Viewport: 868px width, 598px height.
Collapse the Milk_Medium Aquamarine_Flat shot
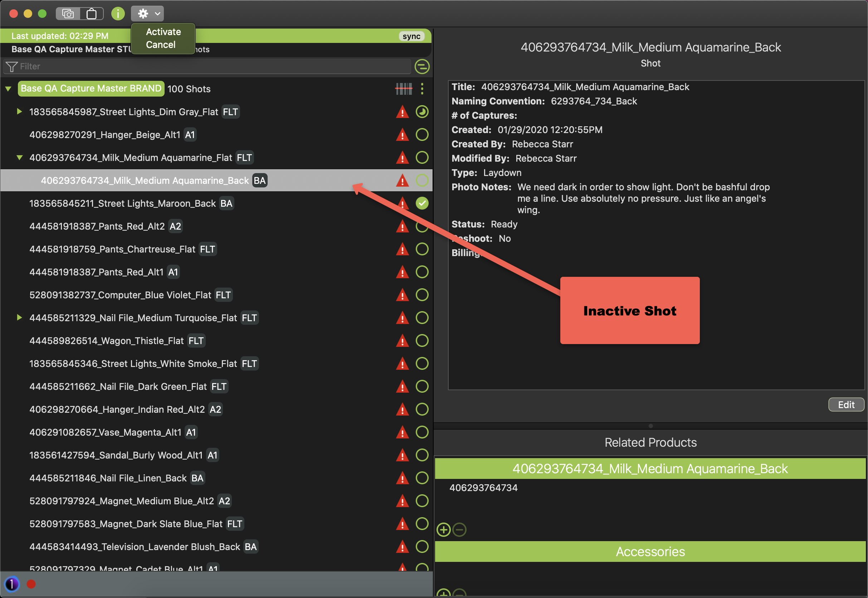pyautogui.click(x=19, y=157)
